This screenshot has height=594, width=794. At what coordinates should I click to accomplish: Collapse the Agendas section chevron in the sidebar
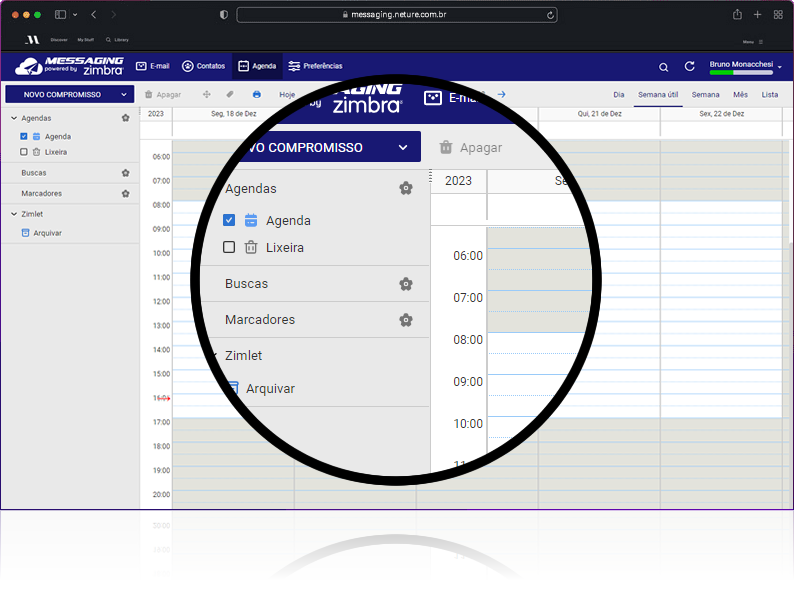click(14, 118)
